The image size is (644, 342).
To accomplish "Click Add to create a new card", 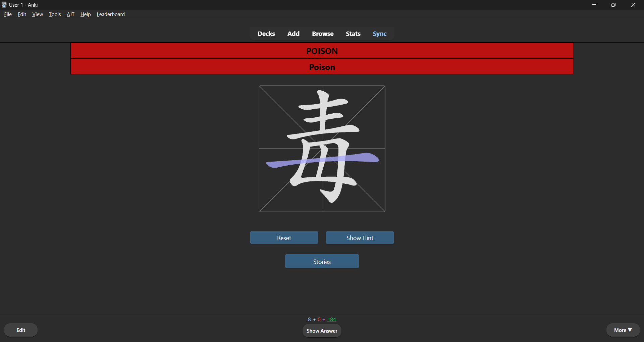I will [x=293, y=34].
